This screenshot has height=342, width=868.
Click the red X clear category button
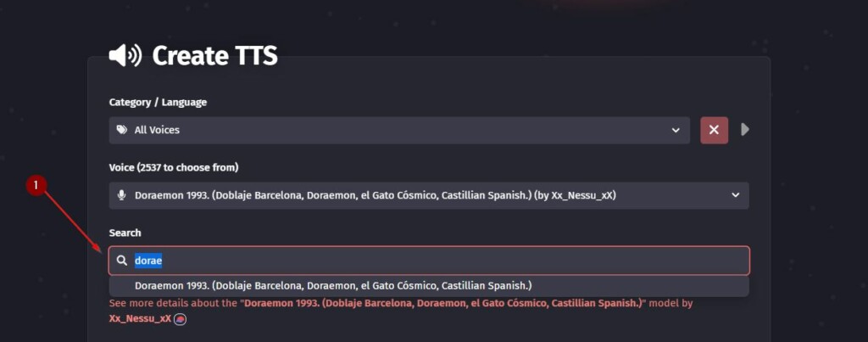pyautogui.click(x=714, y=130)
